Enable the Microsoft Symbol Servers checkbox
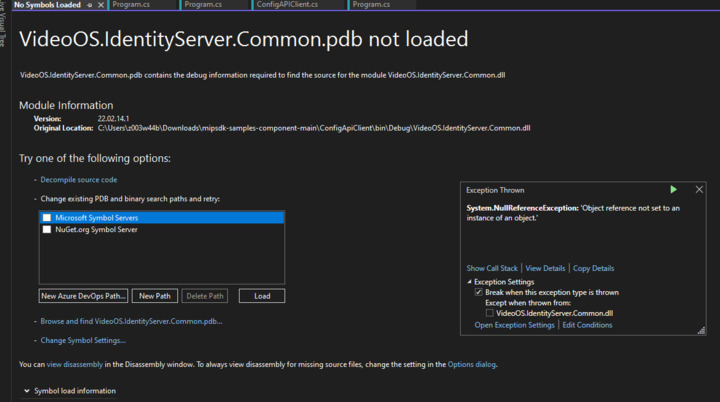720x402 pixels. coord(47,217)
